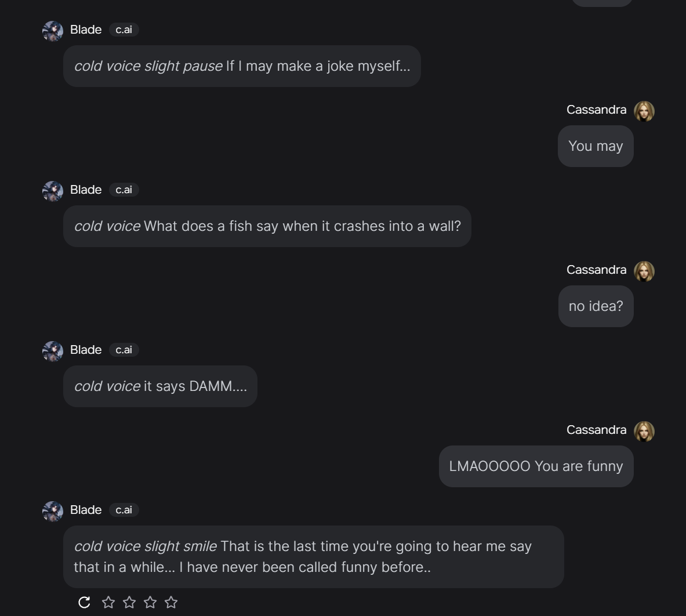686x616 pixels.
Task: Open Blade's avatar beside the first message
Action: pyautogui.click(x=53, y=31)
